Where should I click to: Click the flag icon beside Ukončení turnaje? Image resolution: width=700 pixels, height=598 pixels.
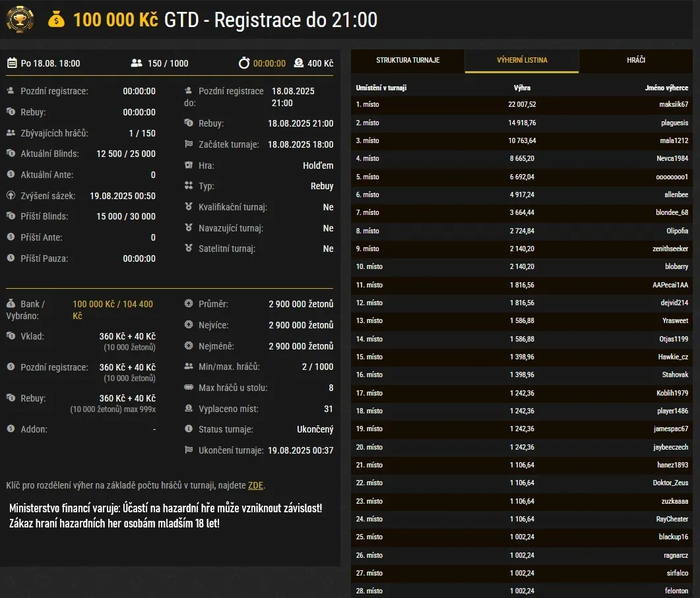tap(189, 450)
